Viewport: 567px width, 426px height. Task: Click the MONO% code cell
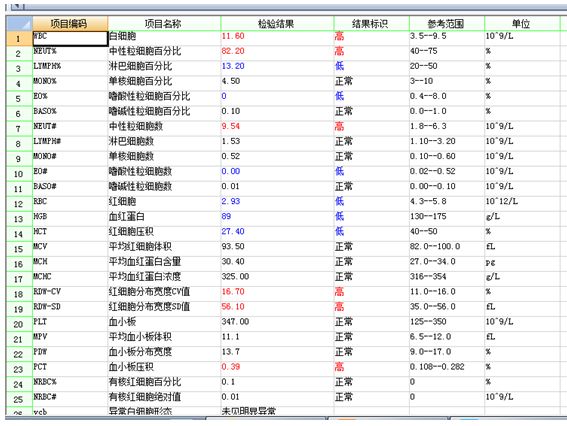click(x=70, y=84)
